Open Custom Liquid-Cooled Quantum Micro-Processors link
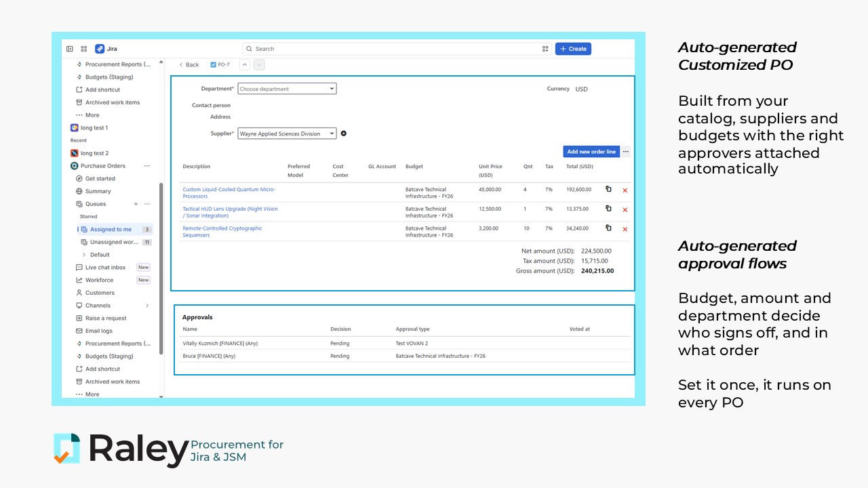The width and height of the screenshot is (868, 488). (229, 193)
